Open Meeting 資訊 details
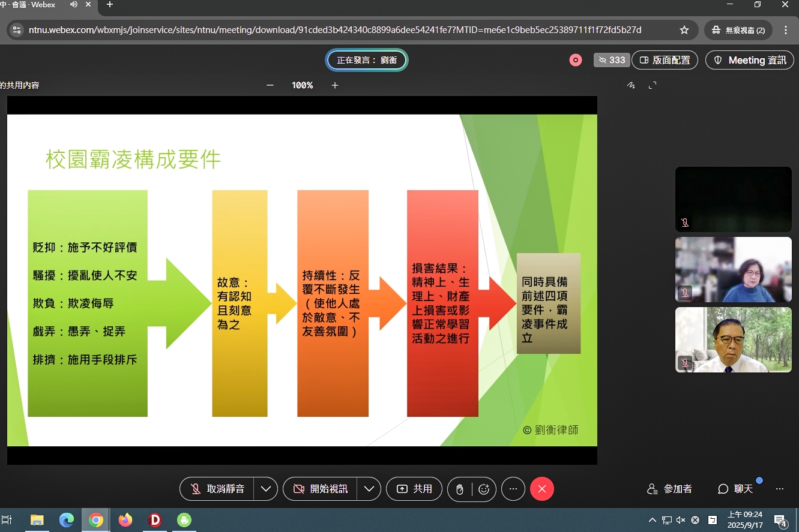 [750, 60]
